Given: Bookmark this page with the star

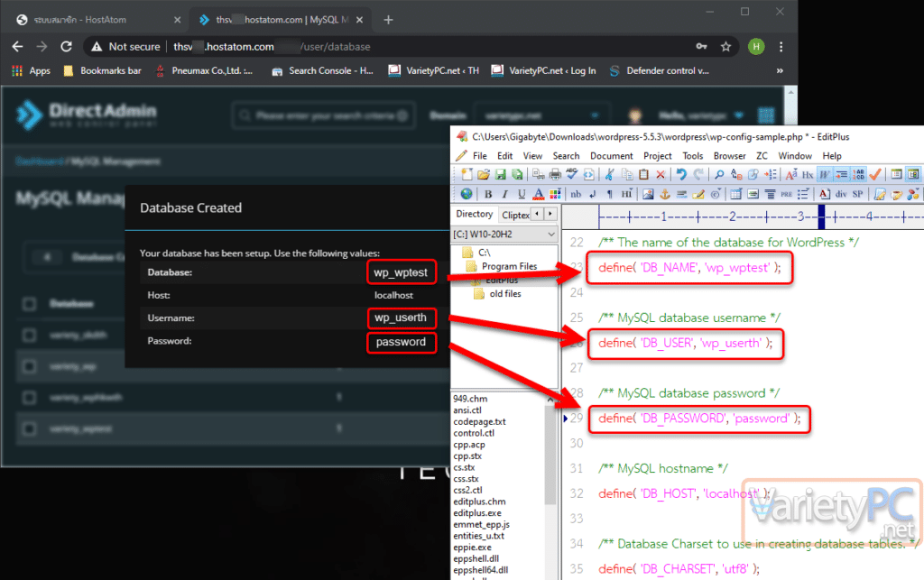Looking at the screenshot, I should [x=726, y=47].
